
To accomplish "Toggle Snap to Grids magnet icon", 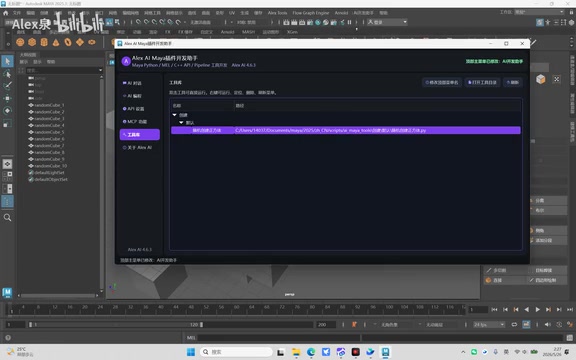I will (138, 22).
